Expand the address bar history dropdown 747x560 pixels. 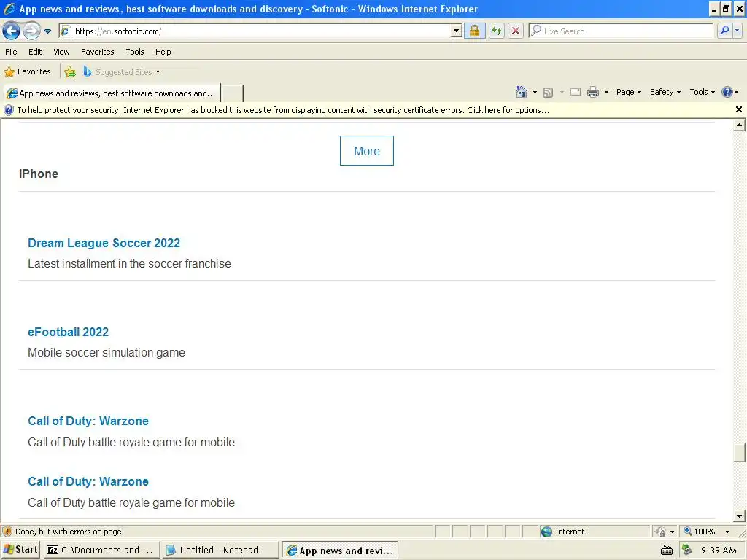coord(457,31)
